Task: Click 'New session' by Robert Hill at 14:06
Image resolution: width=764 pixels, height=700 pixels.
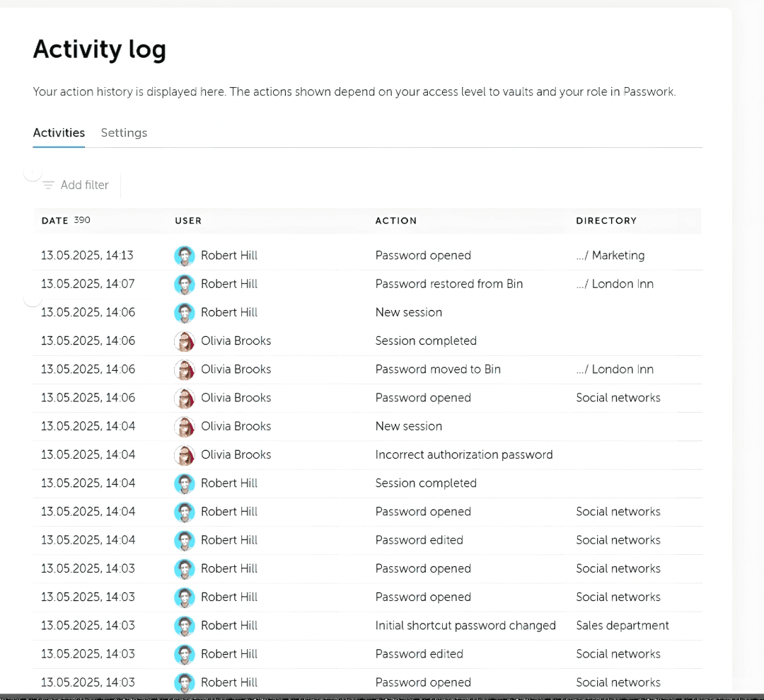Action: click(408, 312)
